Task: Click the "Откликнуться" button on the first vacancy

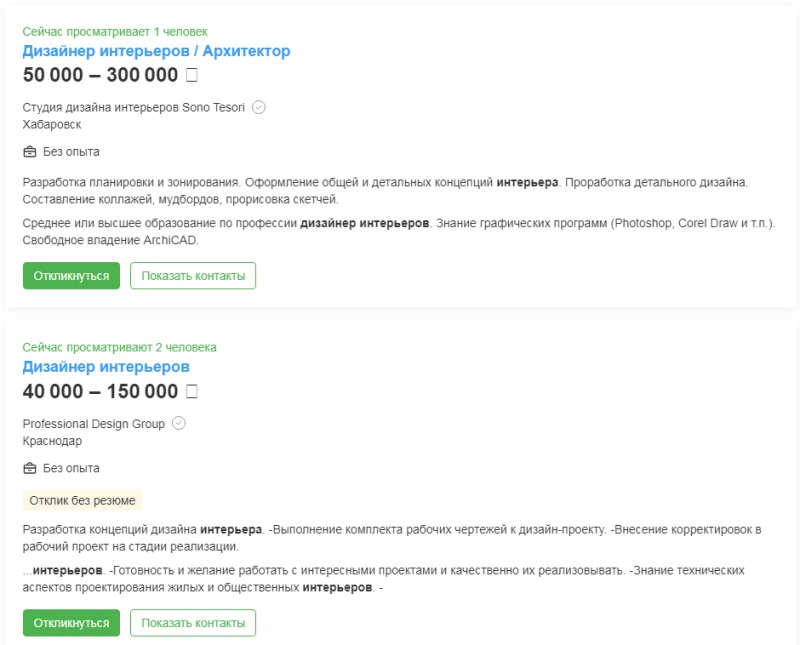Action: click(71, 275)
